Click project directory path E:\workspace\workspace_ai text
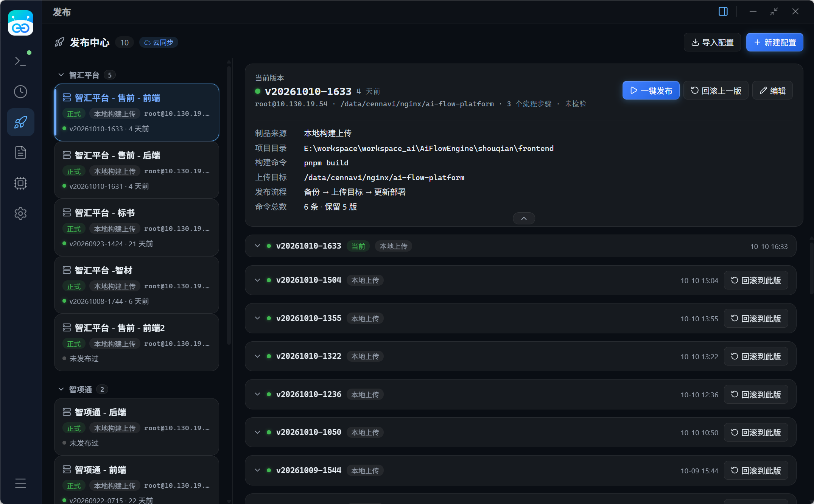The width and height of the screenshot is (814, 504). tap(428, 148)
